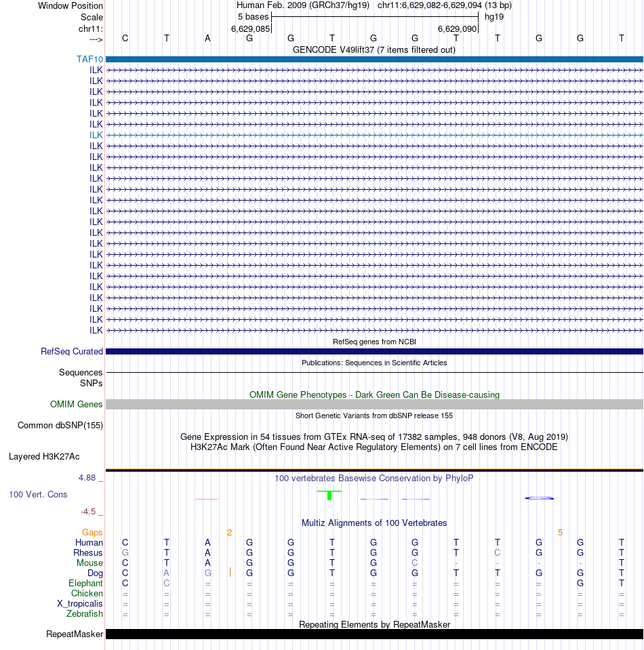The height and width of the screenshot is (650, 644).
Task: Click the Zebrafish alignment row label
Action: (85, 613)
